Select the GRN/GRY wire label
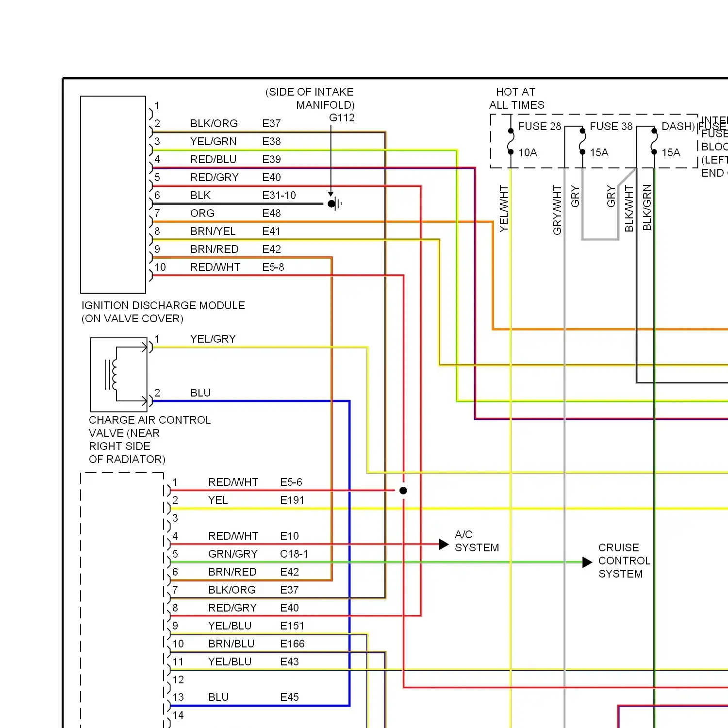Viewport: 728px width, 728px height. 233,554
